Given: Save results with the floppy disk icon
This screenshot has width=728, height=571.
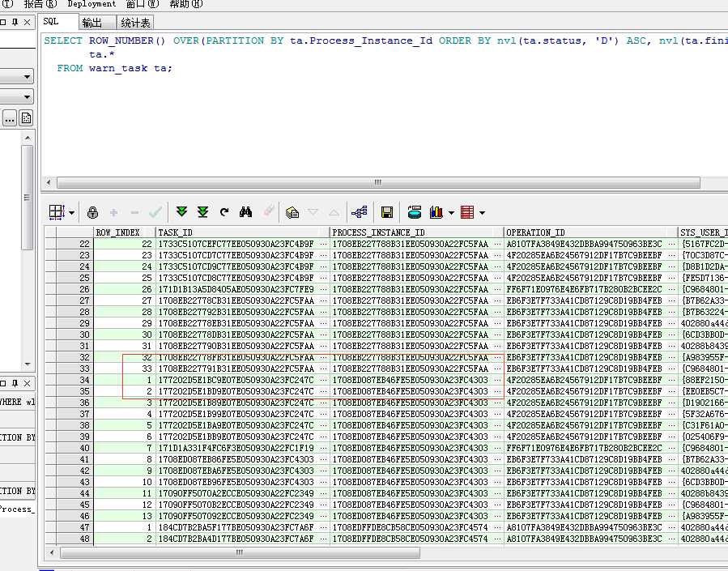Looking at the screenshot, I should click(387, 212).
